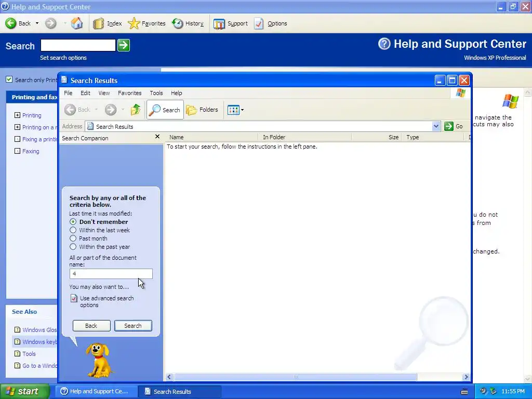Viewport: 532px width, 399px height.
Task: Open the Favorites menu in Search Results
Action: click(129, 93)
